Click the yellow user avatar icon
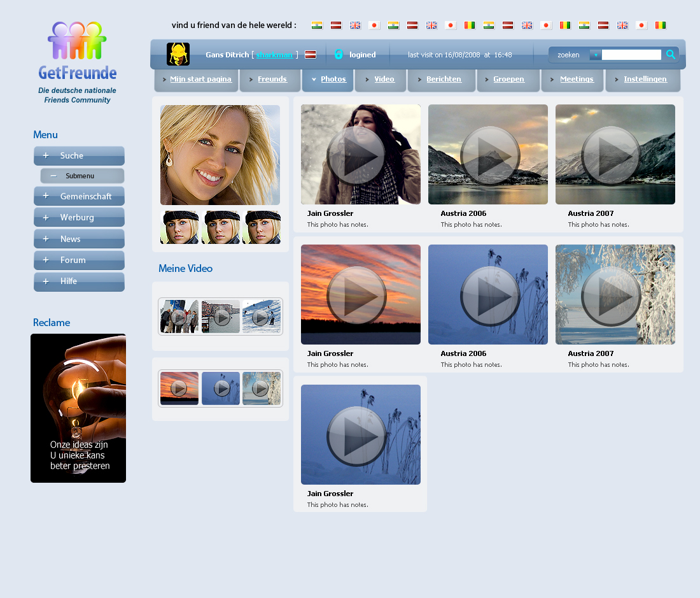The width and height of the screenshot is (700, 598). click(178, 54)
